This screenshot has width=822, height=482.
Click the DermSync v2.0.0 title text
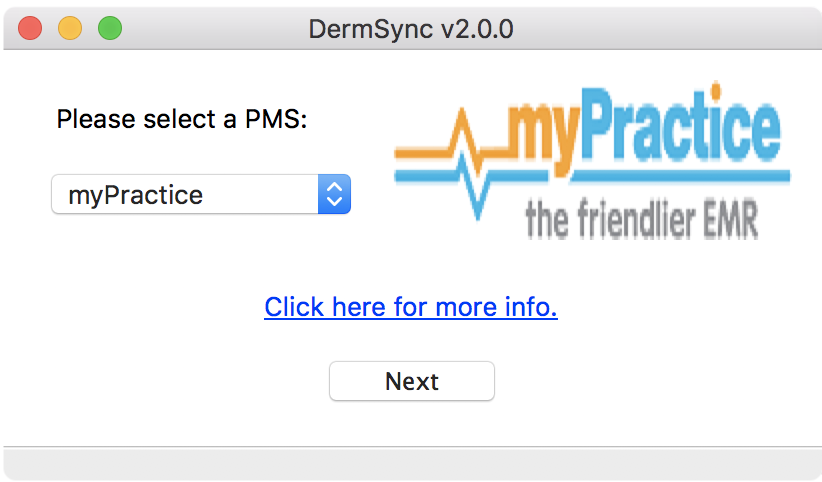point(411,28)
